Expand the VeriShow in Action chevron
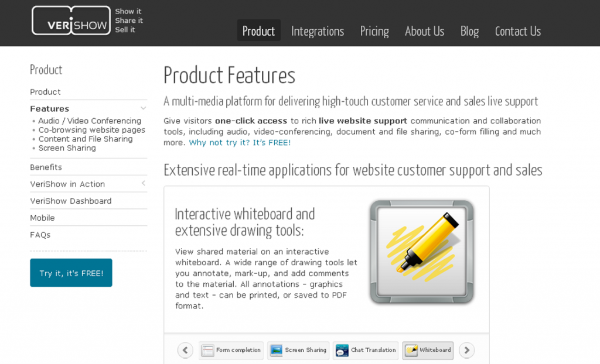 pos(144,183)
